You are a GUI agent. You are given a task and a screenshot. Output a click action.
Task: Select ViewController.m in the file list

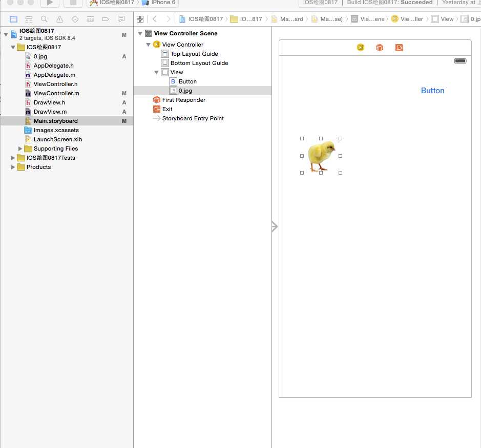click(56, 93)
